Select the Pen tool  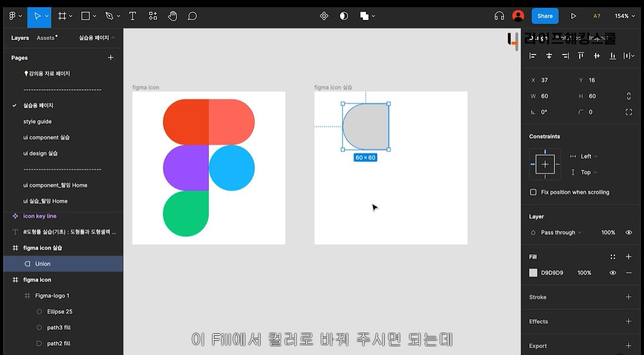[109, 16]
